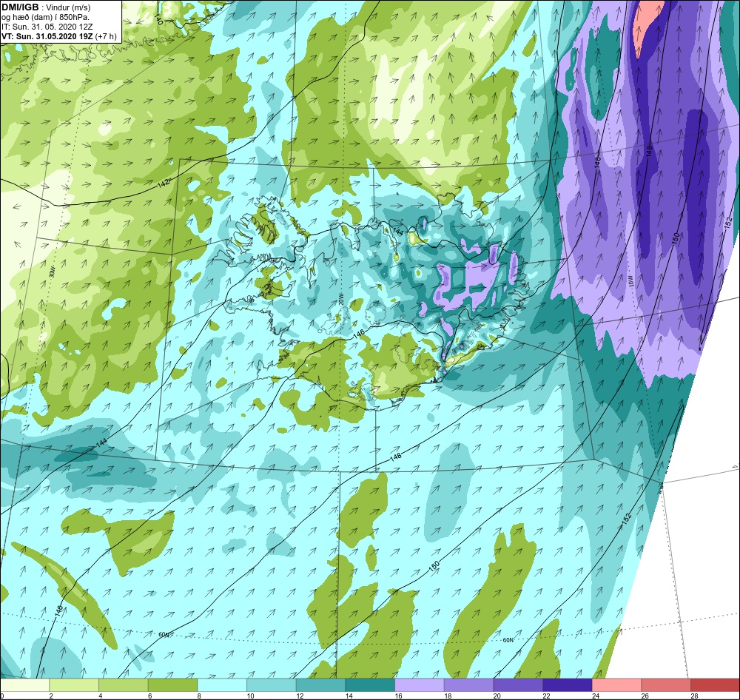Choose the light teal 10–12 m/s legend swatch
This screenshot has width=740, height=700.
[x=271, y=685]
